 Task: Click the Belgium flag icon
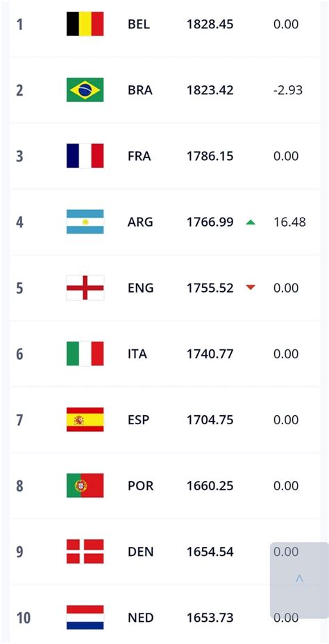click(85, 24)
